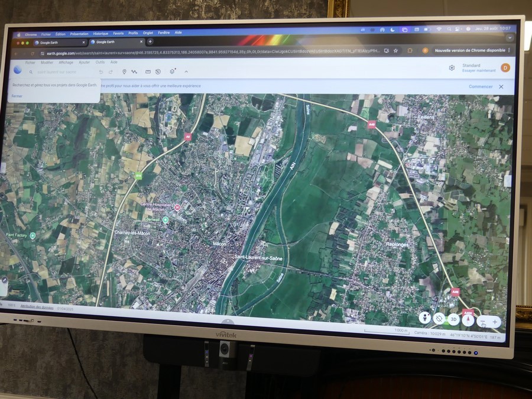The image size is (532, 399).
Task: Open the historical imagery clock tool
Action: pos(158,72)
